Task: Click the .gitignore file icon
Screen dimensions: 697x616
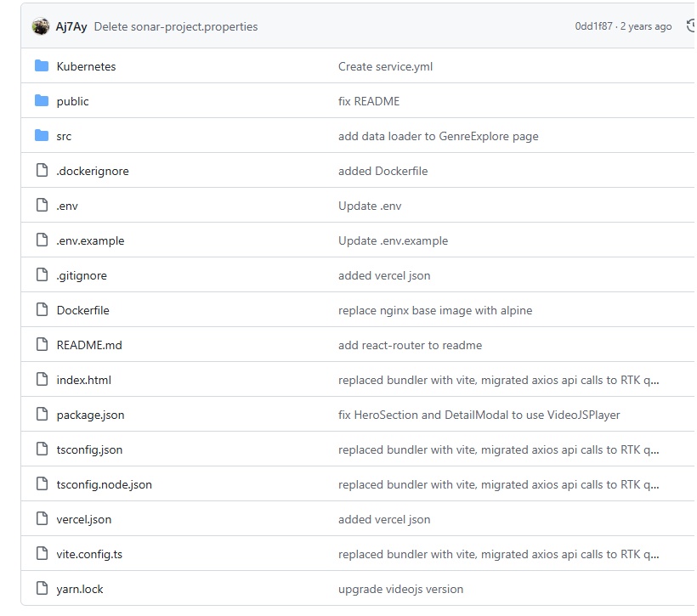Action: click(42, 275)
